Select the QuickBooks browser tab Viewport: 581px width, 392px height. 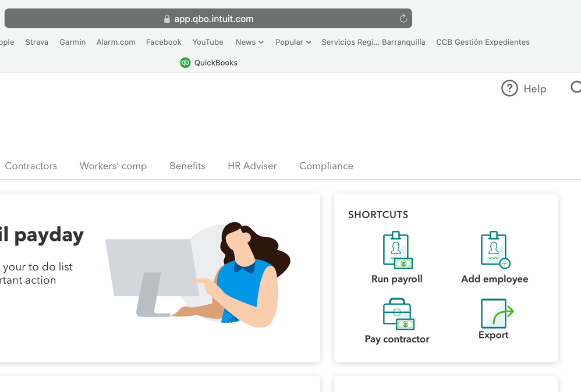click(209, 63)
